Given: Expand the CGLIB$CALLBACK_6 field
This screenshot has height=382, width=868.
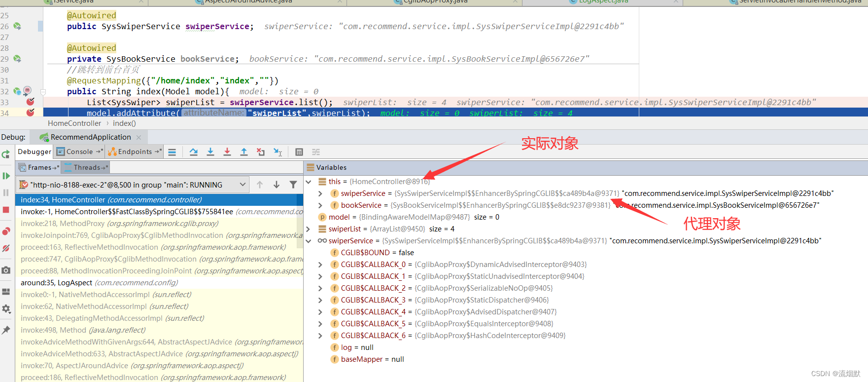Looking at the screenshot, I should point(320,336).
